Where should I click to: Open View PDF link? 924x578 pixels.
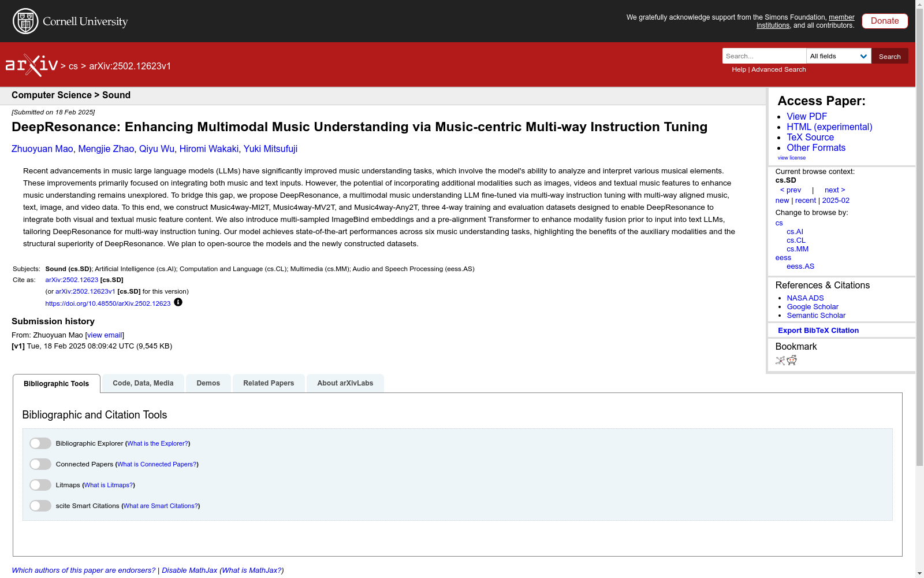(807, 116)
